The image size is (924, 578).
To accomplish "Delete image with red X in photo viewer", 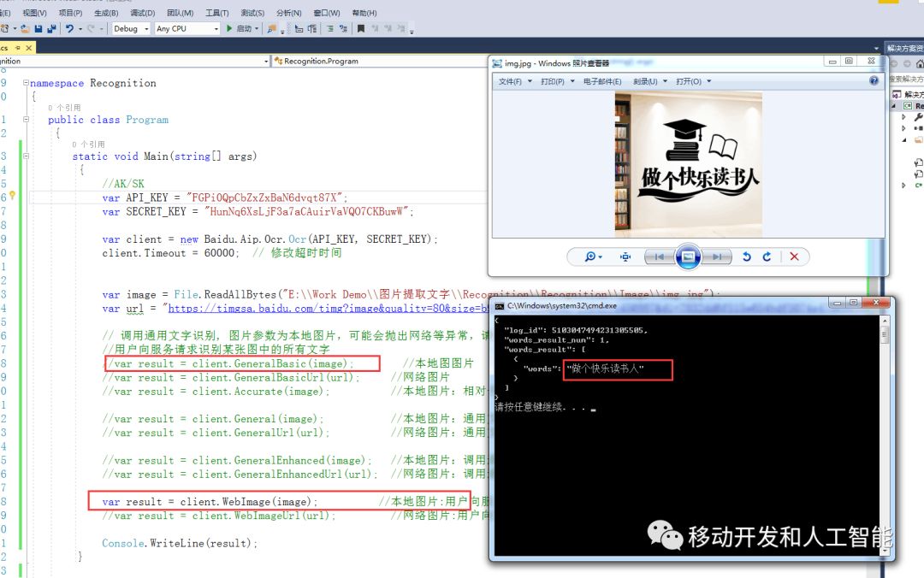I will coord(794,257).
